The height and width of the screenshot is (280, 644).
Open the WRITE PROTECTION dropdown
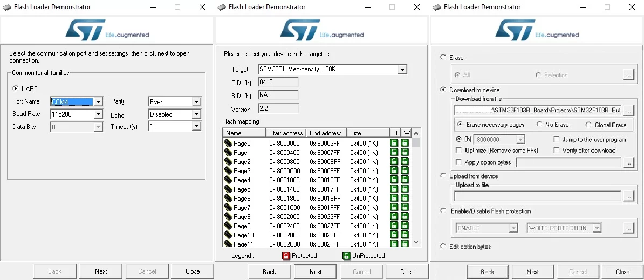click(x=597, y=228)
